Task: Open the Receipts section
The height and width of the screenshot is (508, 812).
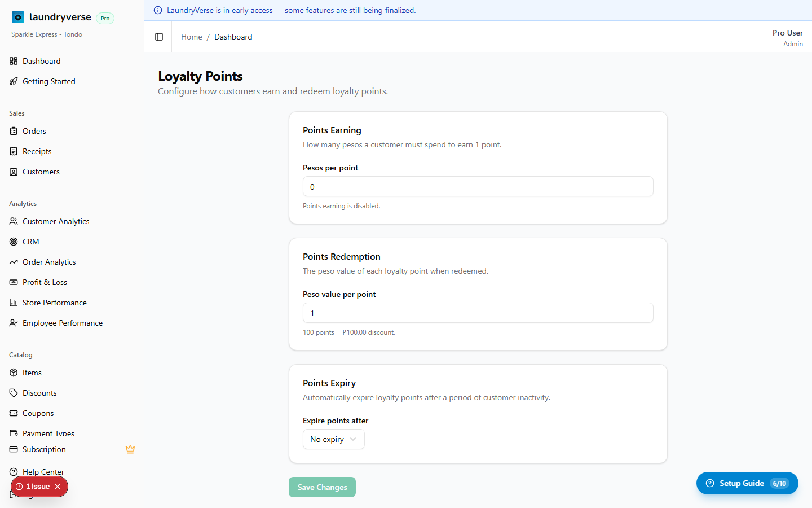Action: (x=72, y=151)
